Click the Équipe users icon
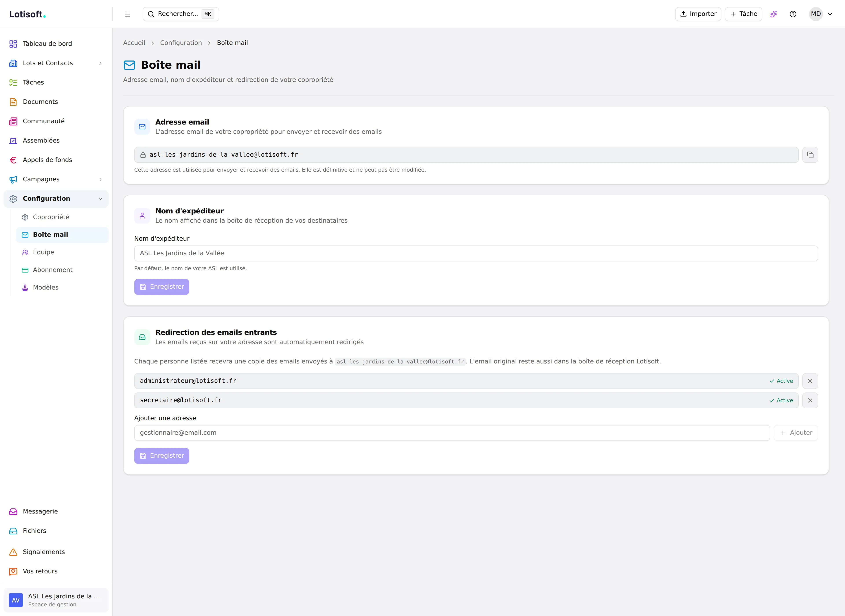 coord(25,252)
